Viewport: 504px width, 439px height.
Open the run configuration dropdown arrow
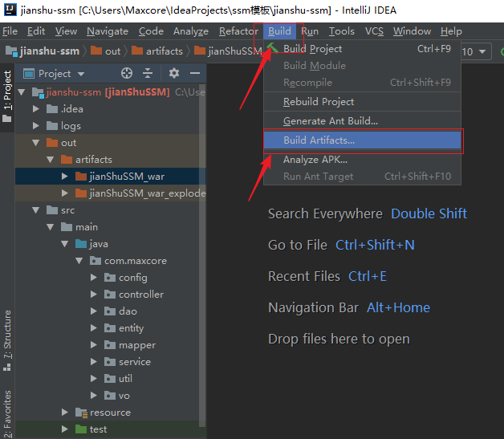point(482,51)
